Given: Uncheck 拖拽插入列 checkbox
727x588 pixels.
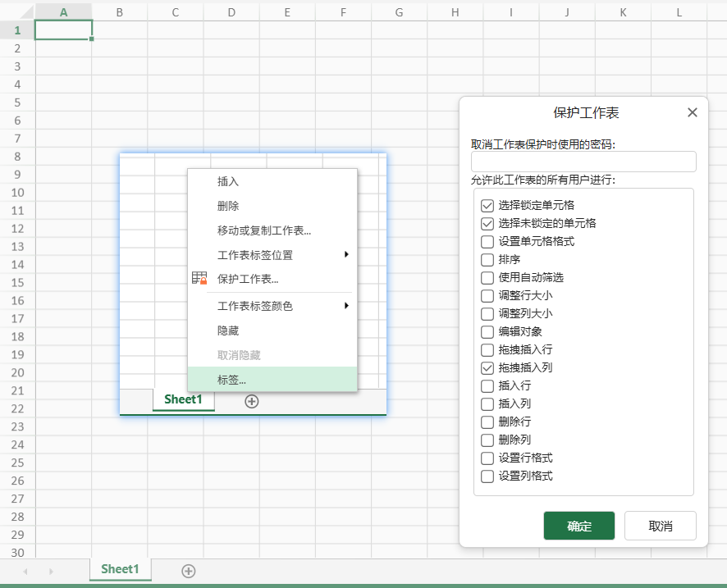Looking at the screenshot, I should [x=487, y=368].
